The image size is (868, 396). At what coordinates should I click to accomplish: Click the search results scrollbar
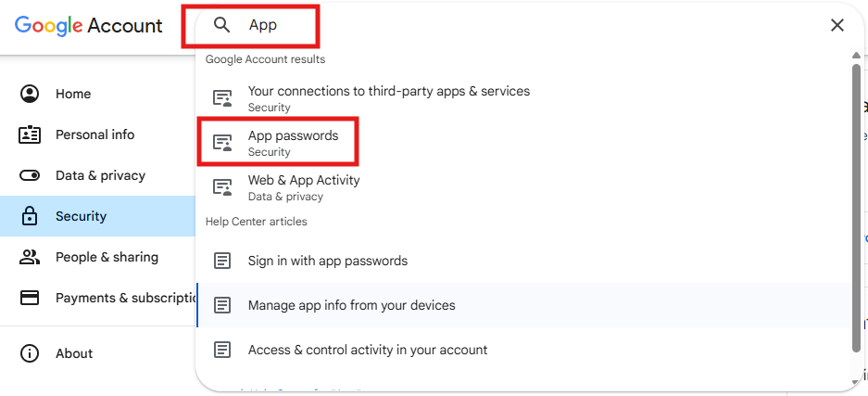pos(856,204)
